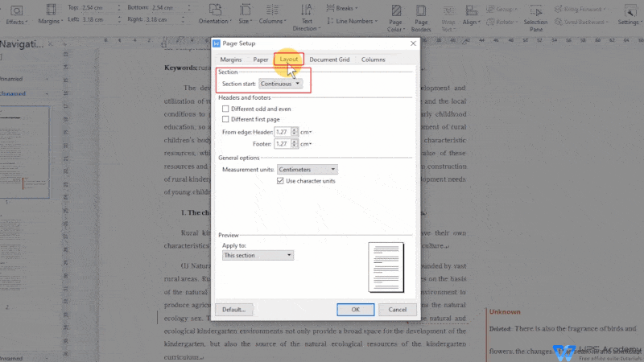Click the Header distance input field
The width and height of the screenshot is (644, 362).
[x=283, y=132]
